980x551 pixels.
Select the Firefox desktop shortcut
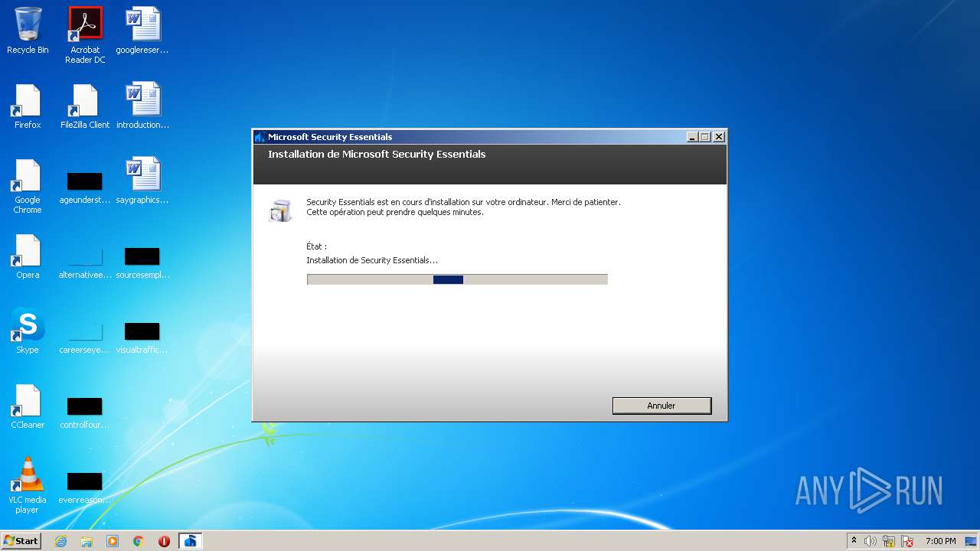pyautogui.click(x=28, y=106)
